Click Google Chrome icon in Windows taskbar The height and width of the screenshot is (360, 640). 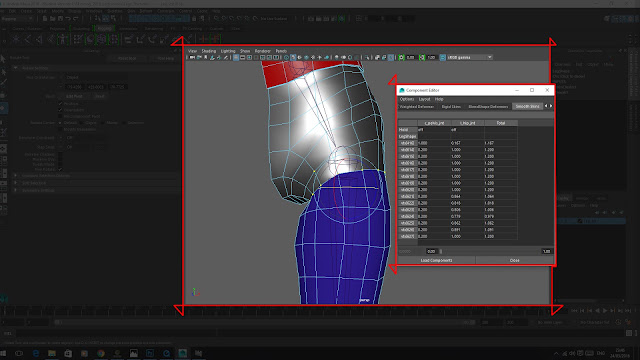101,353
